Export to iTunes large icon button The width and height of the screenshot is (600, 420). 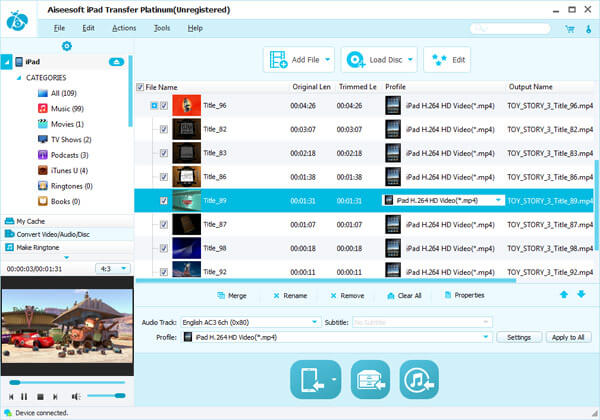tap(419, 379)
